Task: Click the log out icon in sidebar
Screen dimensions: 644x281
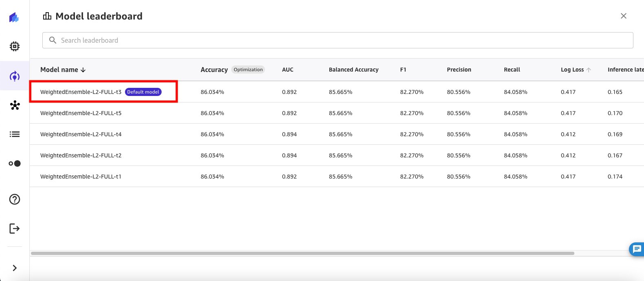Action: pos(15,229)
